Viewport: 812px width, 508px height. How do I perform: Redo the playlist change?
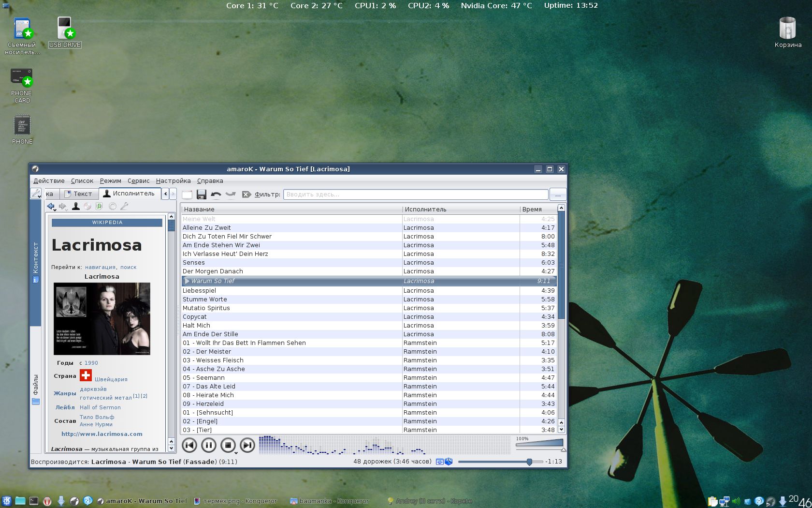(x=231, y=194)
